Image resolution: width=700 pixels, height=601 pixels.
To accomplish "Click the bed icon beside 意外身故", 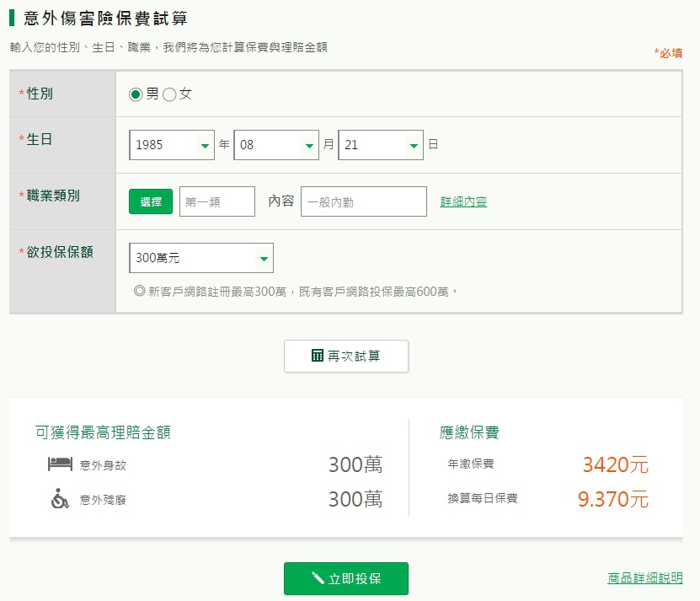I will pyautogui.click(x=60, y=464).
